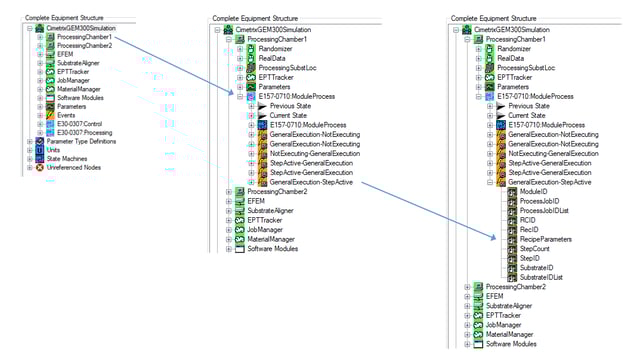Collapse E157-0710:ModuleProcess in middle tree
Image resolution: width=640 pixels, height=363 pixels.
(x=240, y=96)
